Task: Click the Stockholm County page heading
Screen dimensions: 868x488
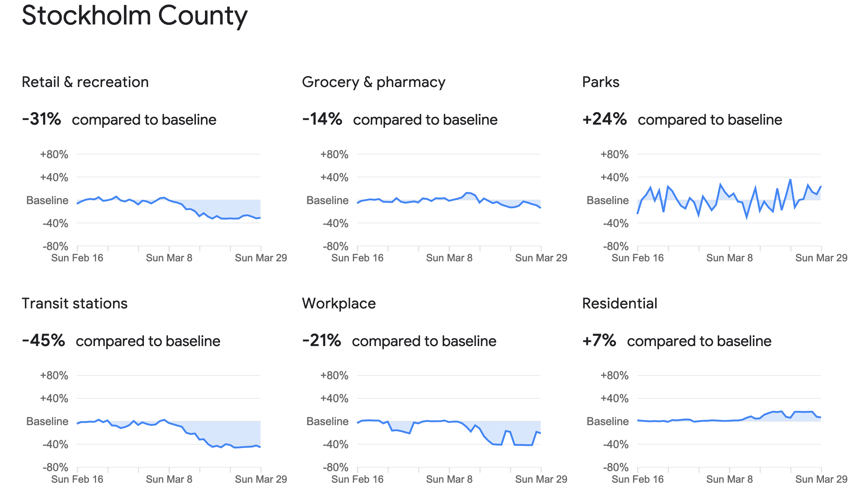Action: click(134, 16)
